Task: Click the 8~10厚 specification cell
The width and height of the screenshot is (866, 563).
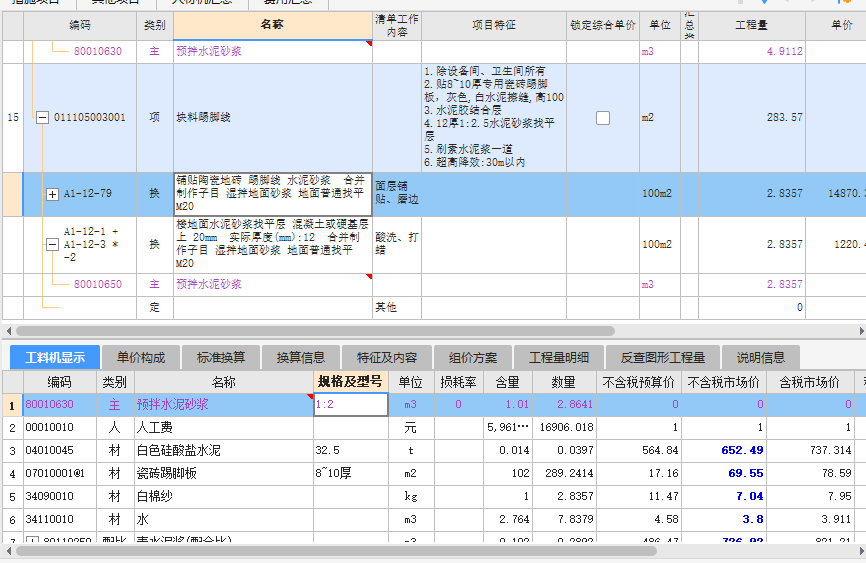Action: click(351, 473)
